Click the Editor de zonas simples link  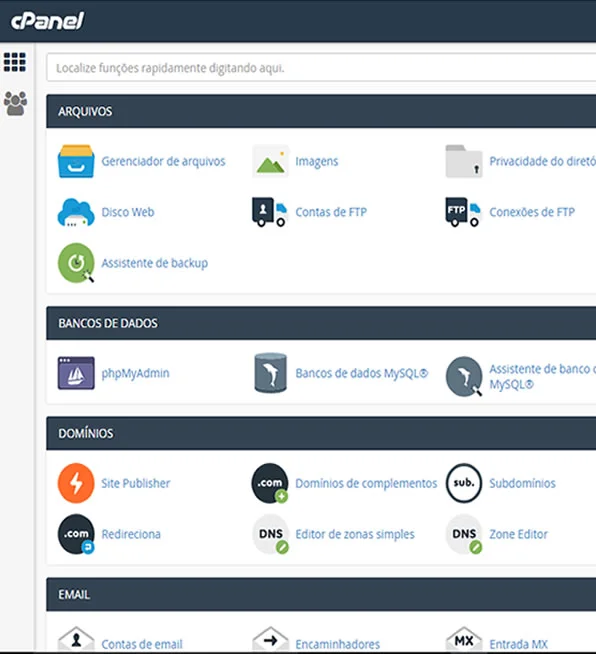(355, 534)
